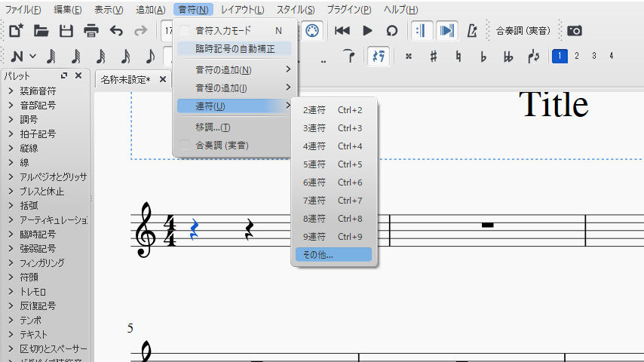Add a tie to the note
This screenshot has width=644, height=362.
coord(348,57)
